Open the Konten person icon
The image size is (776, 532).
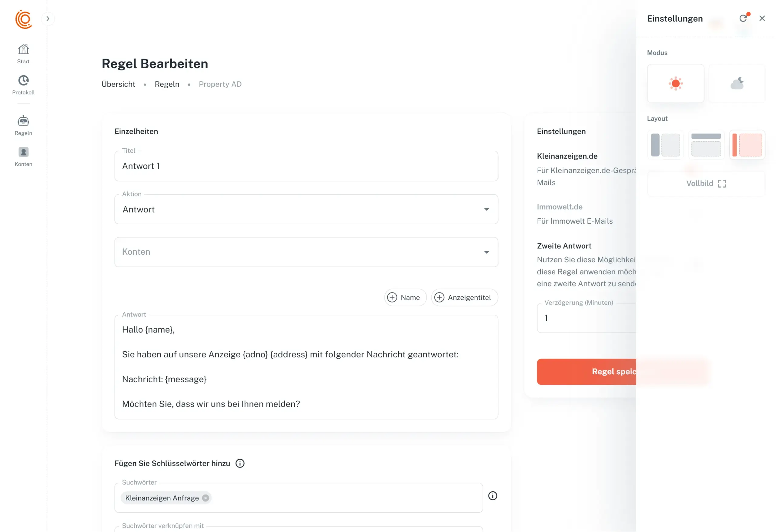[x=23, y=152]
